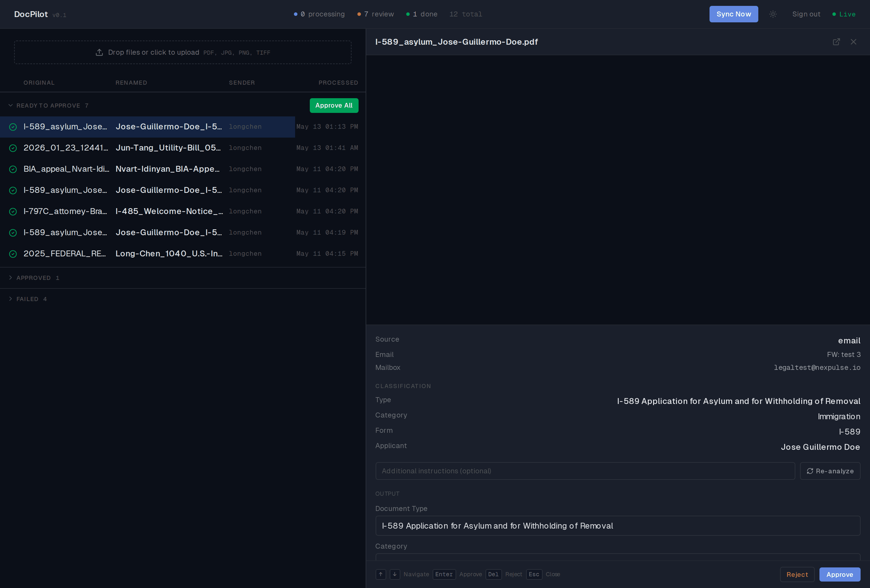Click the RENAMED column header
The height and width of the screenshot is (588, 870).
[x=131, y=83]
